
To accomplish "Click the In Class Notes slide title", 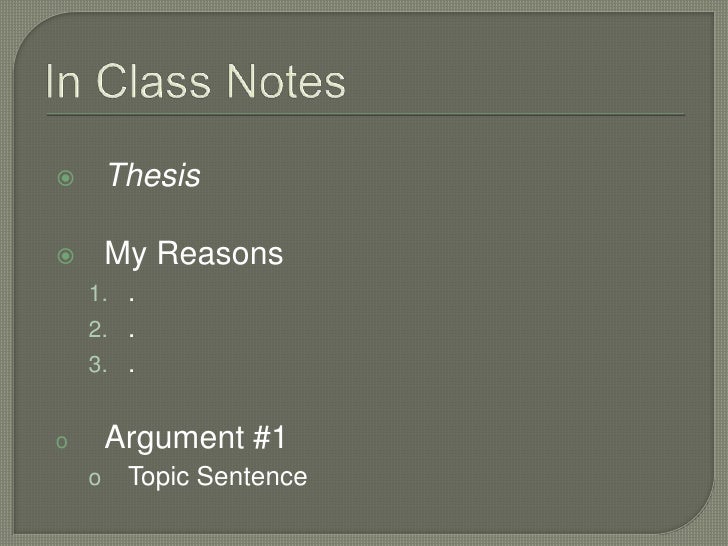I will 196,83.
